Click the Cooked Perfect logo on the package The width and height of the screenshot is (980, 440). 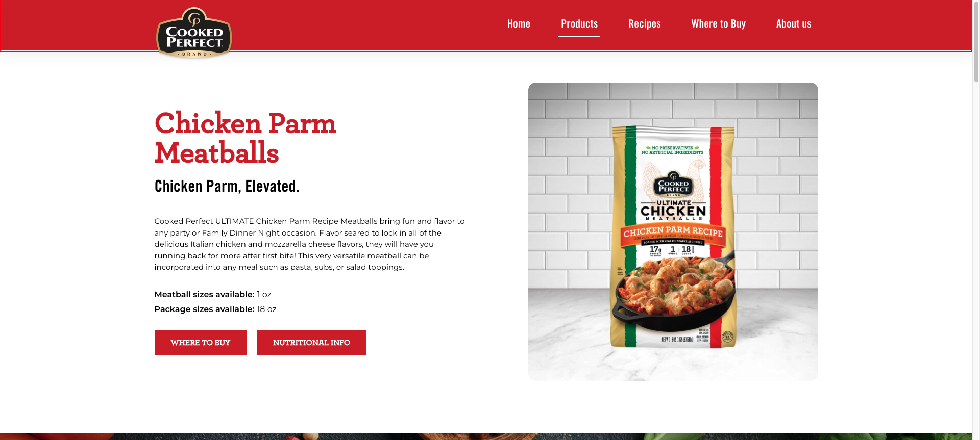(673, 186)
